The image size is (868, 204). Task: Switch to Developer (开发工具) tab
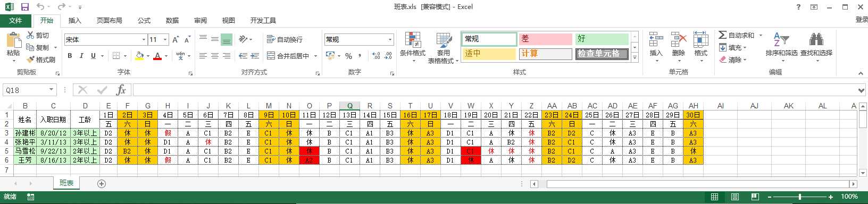pyautogui.click(x=263, y=20)
